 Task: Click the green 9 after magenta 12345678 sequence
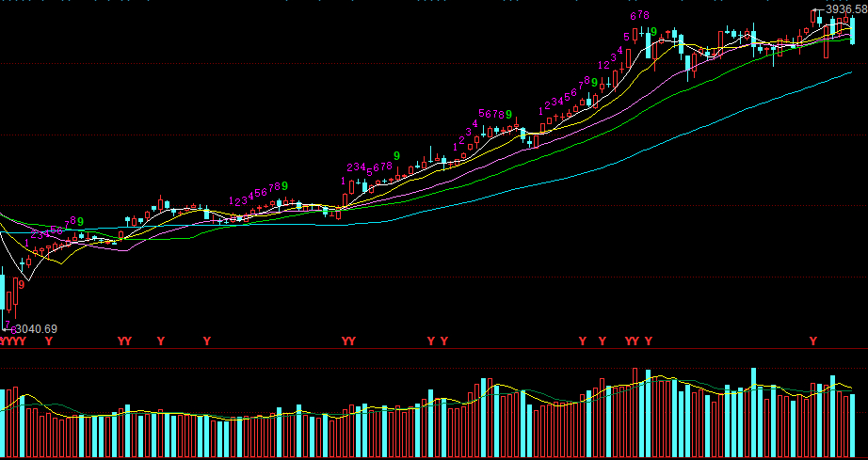tap(284, 186)
